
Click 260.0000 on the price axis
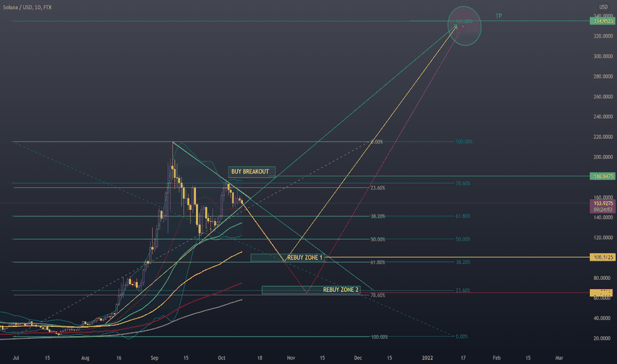click(603, 97)
